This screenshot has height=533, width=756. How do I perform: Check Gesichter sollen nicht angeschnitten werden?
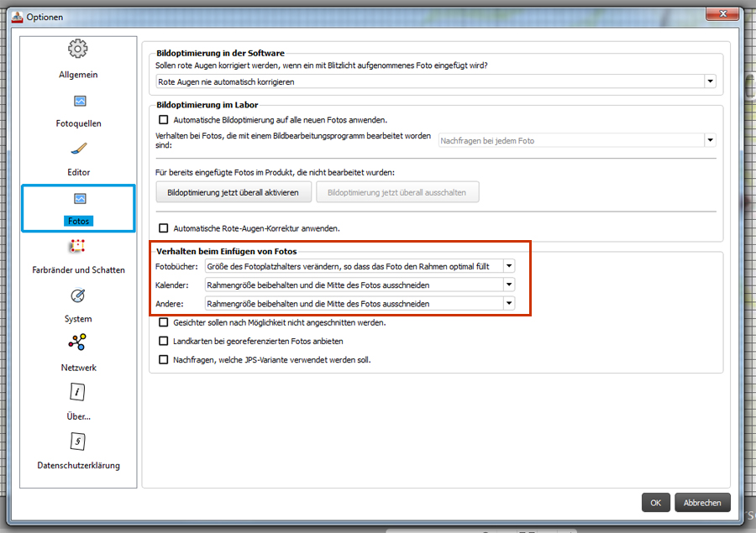[164, 322]
